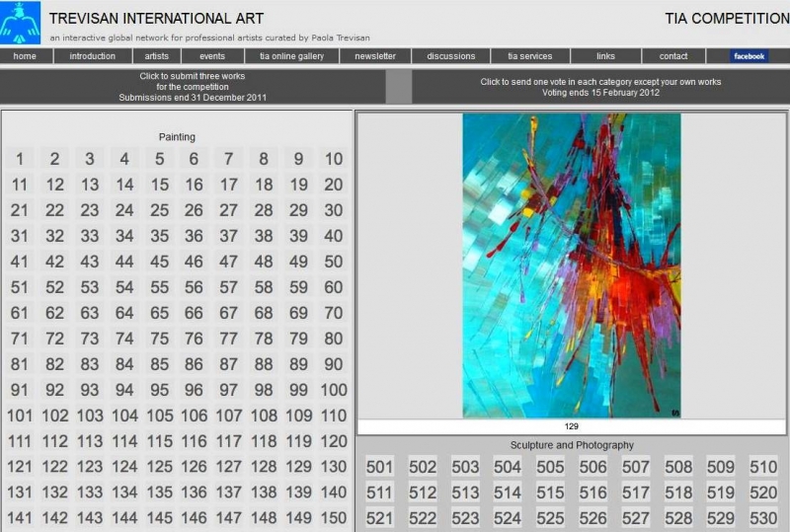Open the tia services menu item

coord(530,56)
